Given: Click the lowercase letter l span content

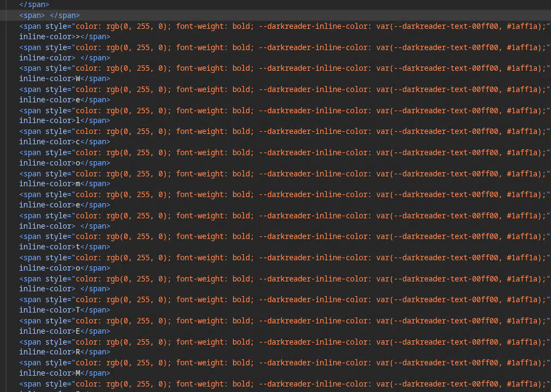Looking at the screenshot, I should pos(78,120).
